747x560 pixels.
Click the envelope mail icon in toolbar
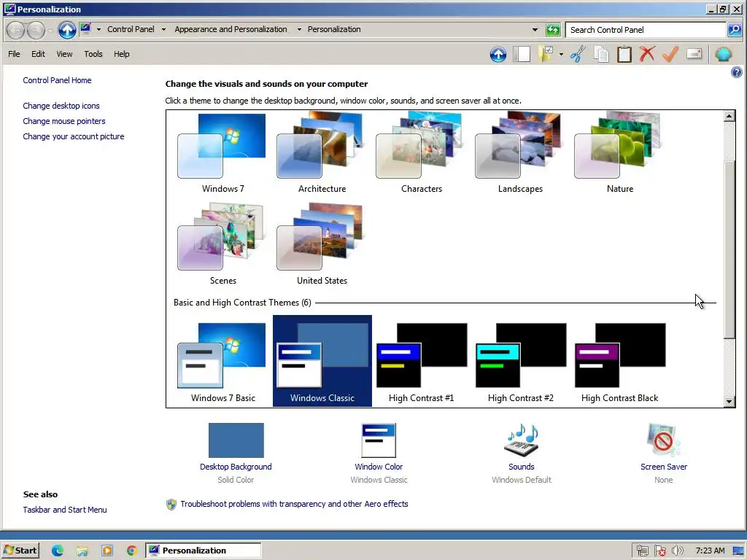click(x=694, y=54)
